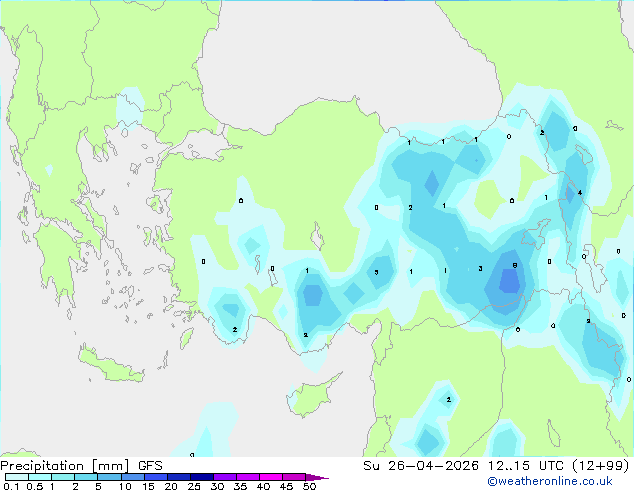Click the legend label '10'
Image resolution: width=634 pixels, height=490 pixels.
[125, 486]
